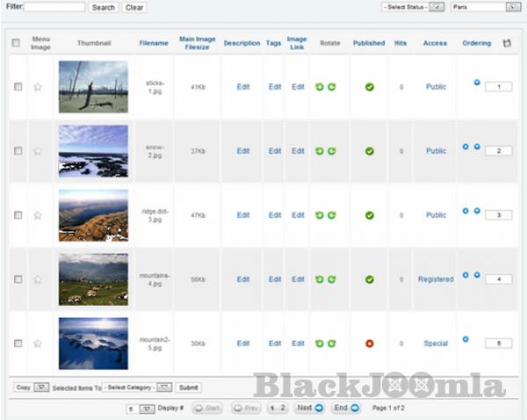The height and width of the screenshot is (420, 527).
Task: Tick the checkbox for the sticks-1.jpg row
Action: pos(18,87)
